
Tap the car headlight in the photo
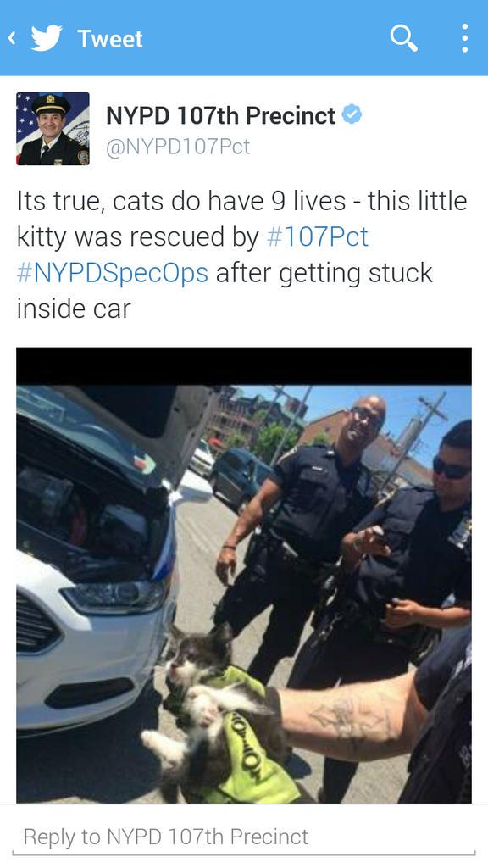pyautogui.click(x=115, y=598)
